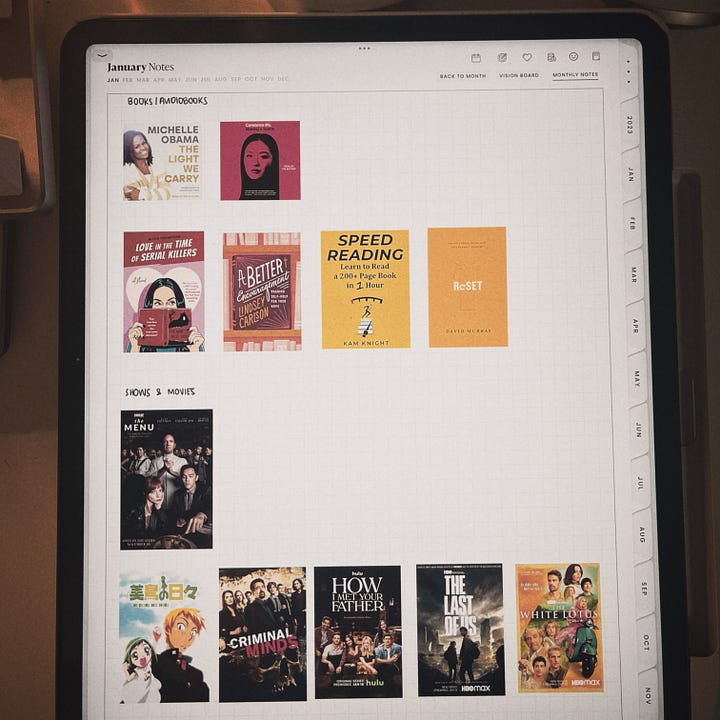The image size is (720, 720).
Task: Select The Light We Carry book cover
Action: [162, 162]
